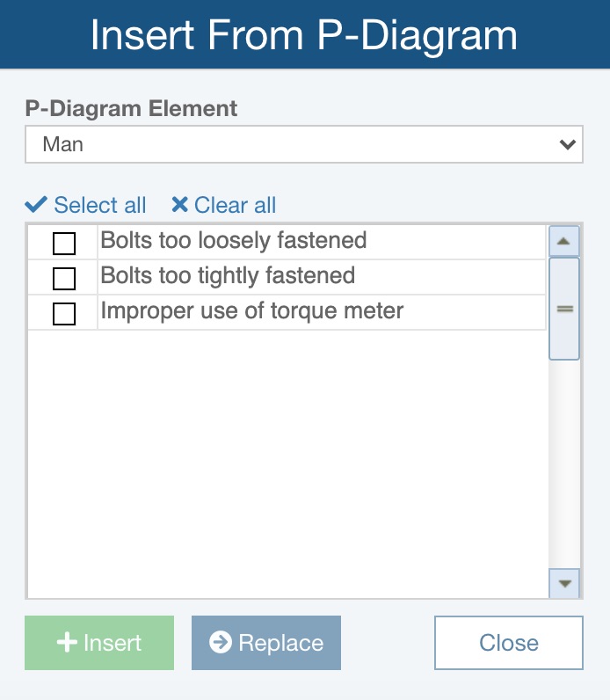Click the checkmark icon beside Select all

point(36,205)
